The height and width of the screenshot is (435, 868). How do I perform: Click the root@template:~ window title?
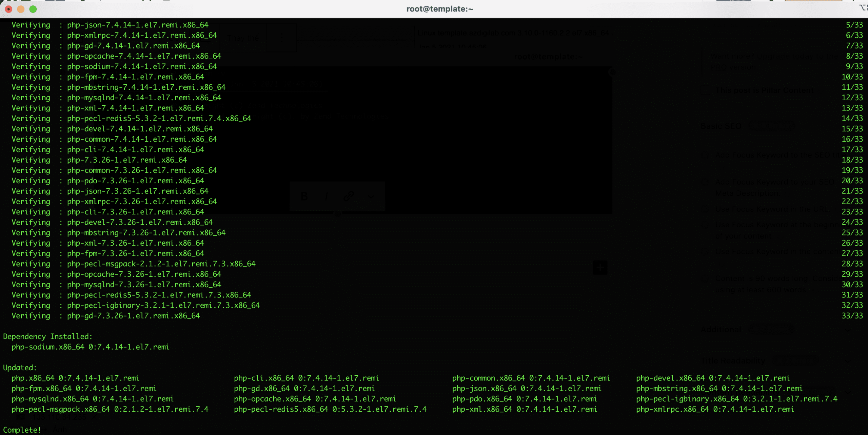pyautogui.click(x=440, y=9)
